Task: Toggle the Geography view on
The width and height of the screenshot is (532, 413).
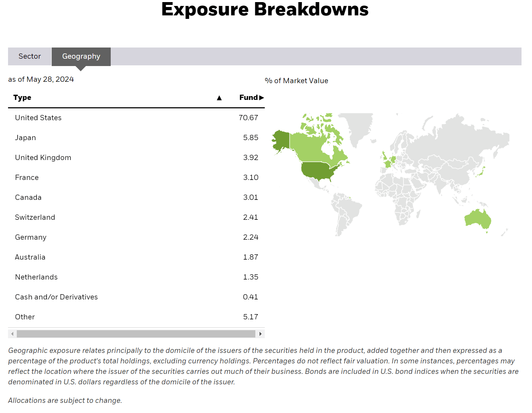Action: point(81,56)
